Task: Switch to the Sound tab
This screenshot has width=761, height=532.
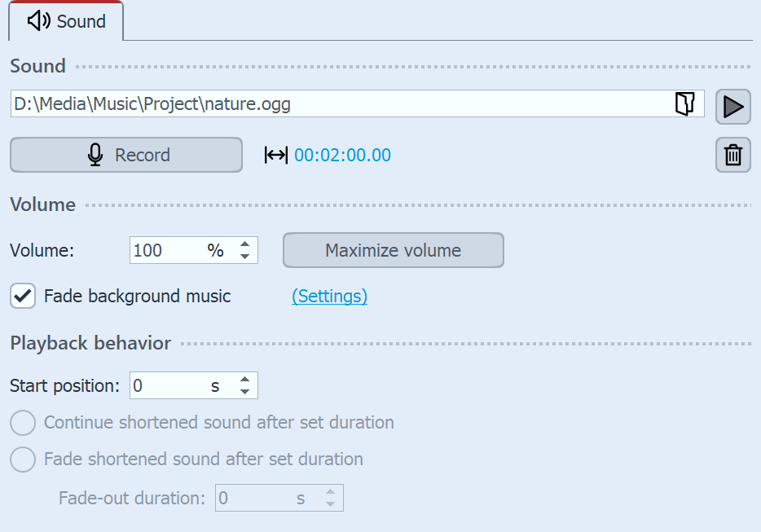Action: (67, 21)
